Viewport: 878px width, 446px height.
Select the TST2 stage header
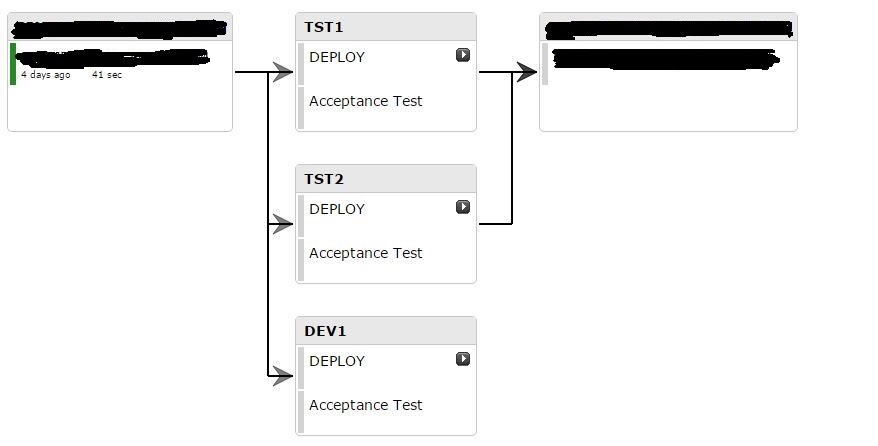pos(324,179)
